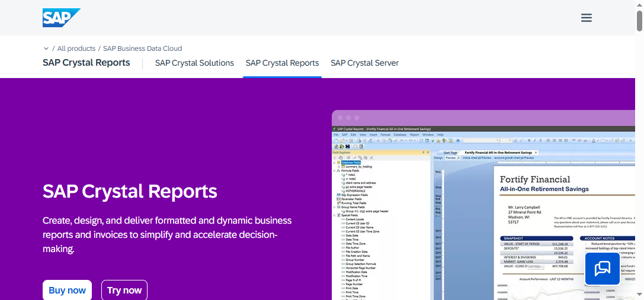The image size is (644, 300).
Task: Expand the breadcrumb chevron dropdown
Action: coord(46,49)
